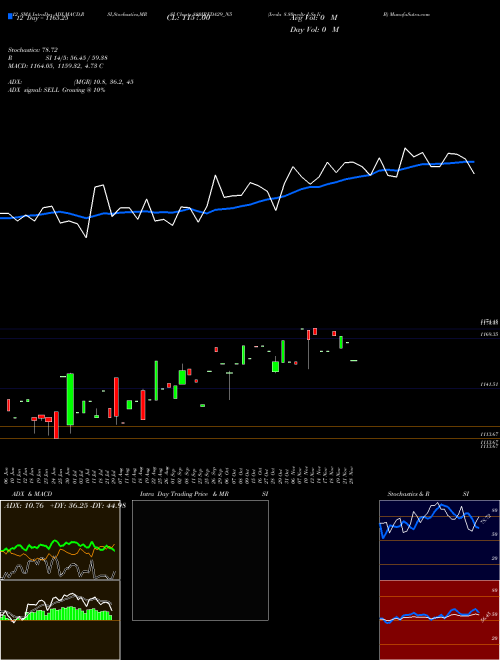Click the empty intraday trading price panel
500x660 pixels.
point(200,560)
